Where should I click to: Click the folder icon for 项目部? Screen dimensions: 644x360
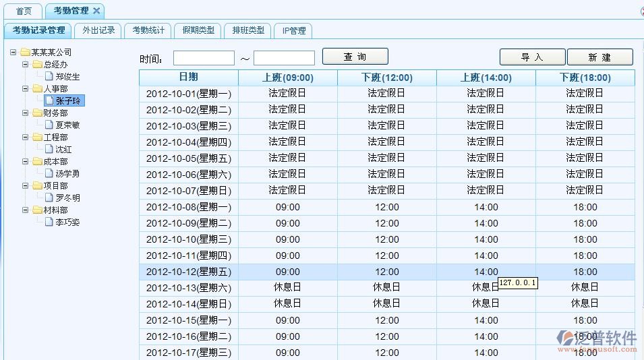pos(37,186)
